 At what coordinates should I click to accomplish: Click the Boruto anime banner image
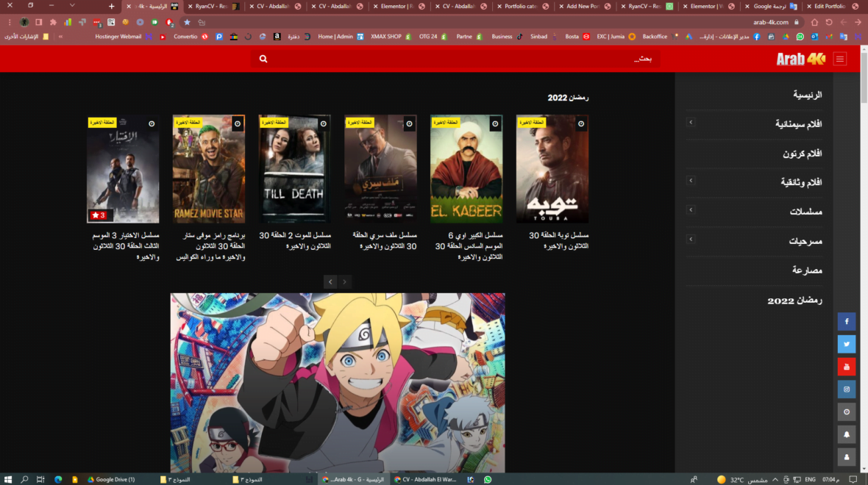[x=337, y=382]
